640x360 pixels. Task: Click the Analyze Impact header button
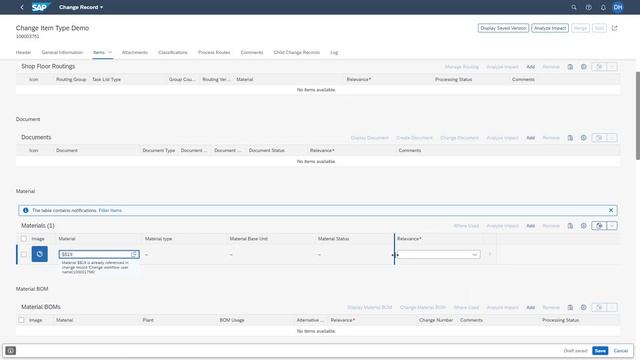(x=550, y=28)
